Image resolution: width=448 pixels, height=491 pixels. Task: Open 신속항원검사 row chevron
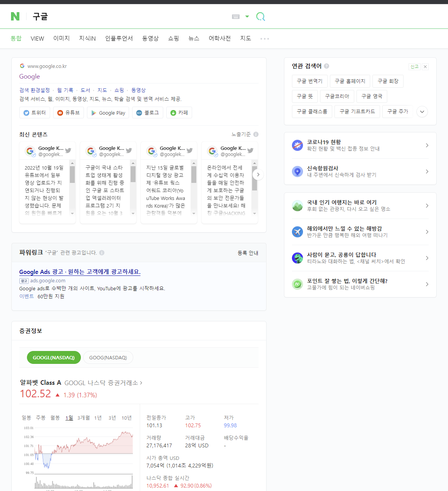[x=427, y=172]
